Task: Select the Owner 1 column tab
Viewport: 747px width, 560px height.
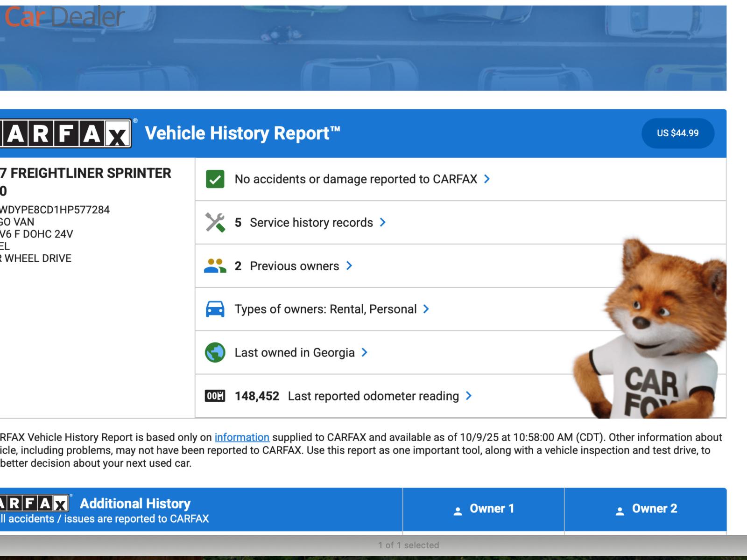Action: coord(484,509)
